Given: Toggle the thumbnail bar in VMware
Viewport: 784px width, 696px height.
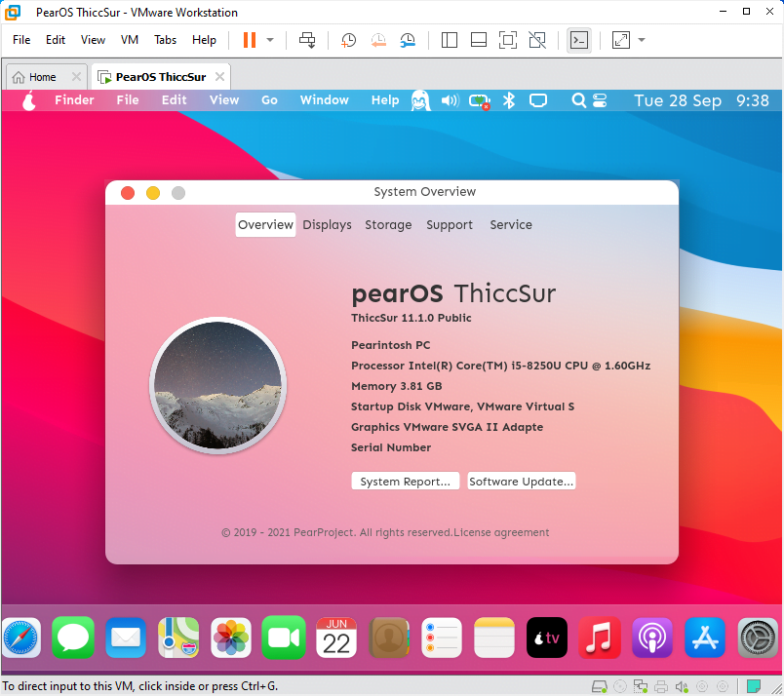Looking at the screenshot, I should coord(479,40).
